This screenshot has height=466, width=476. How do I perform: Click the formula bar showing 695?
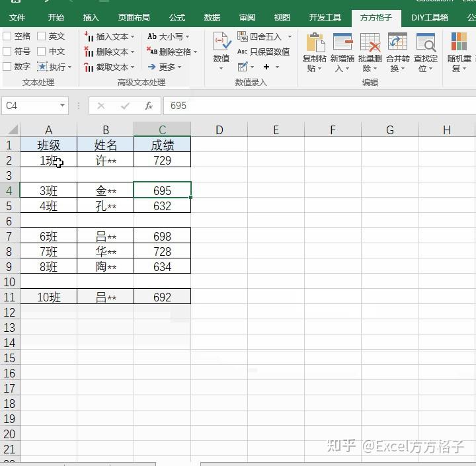click(x=320, y=106)
